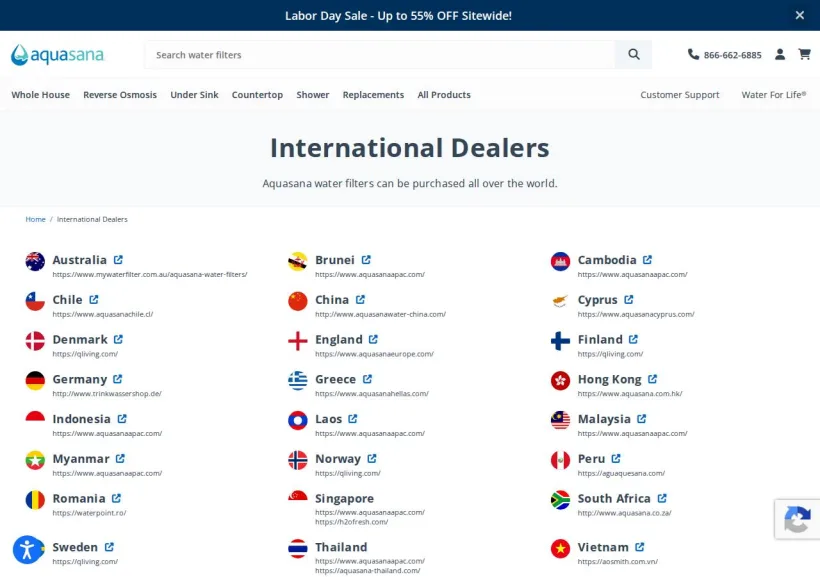Click the external link icon next to Germany
The width and height of the screenshot is (820, 577).
pyautogui.click(x=118, y=379)
